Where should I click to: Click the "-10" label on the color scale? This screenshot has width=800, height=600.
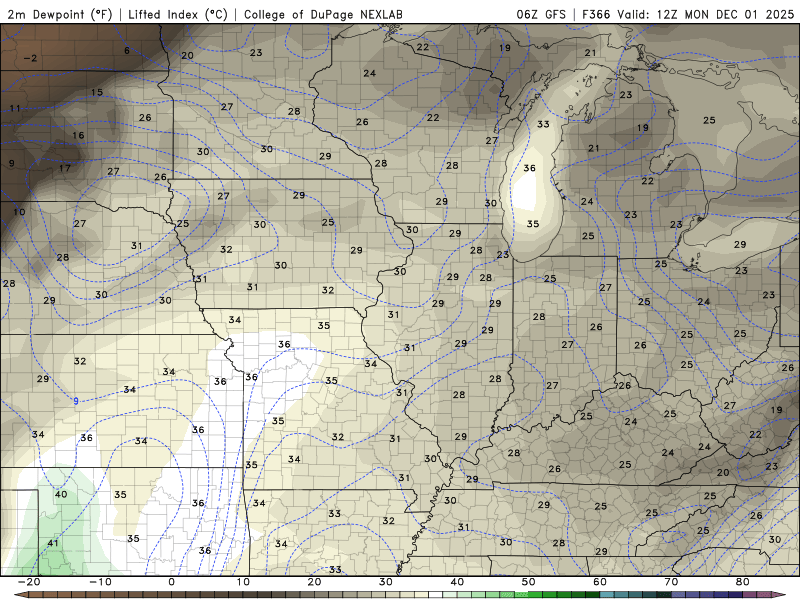click(x=100, y=582)
